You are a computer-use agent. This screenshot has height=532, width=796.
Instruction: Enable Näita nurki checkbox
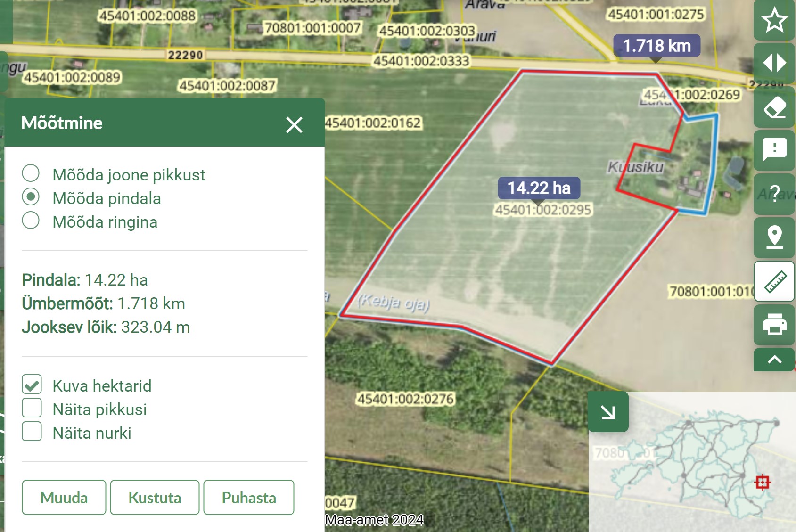click(x=32, y=432)
